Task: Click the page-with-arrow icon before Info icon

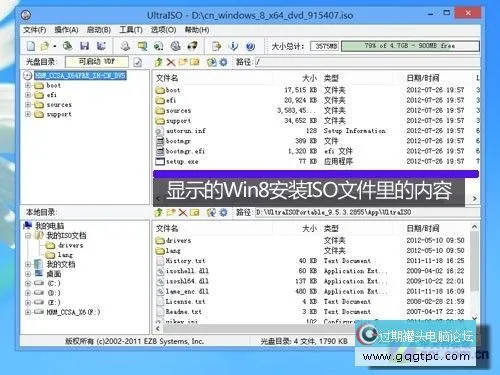Action: point(216,46)
